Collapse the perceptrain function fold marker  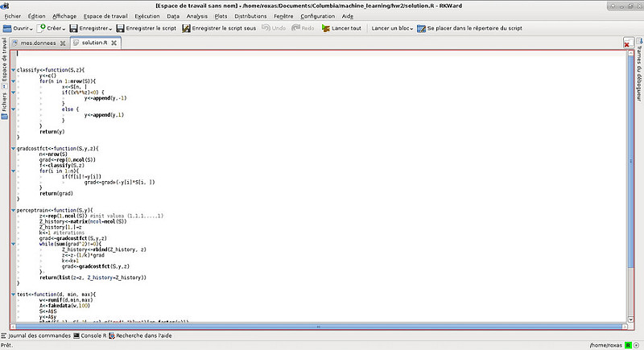13,211
